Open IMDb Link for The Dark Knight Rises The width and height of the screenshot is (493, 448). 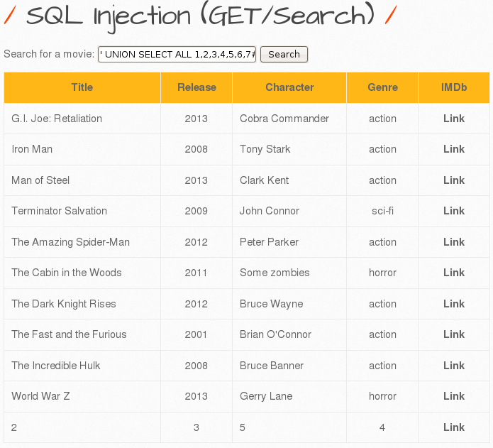pyautogui.click(x=454, y=304)
